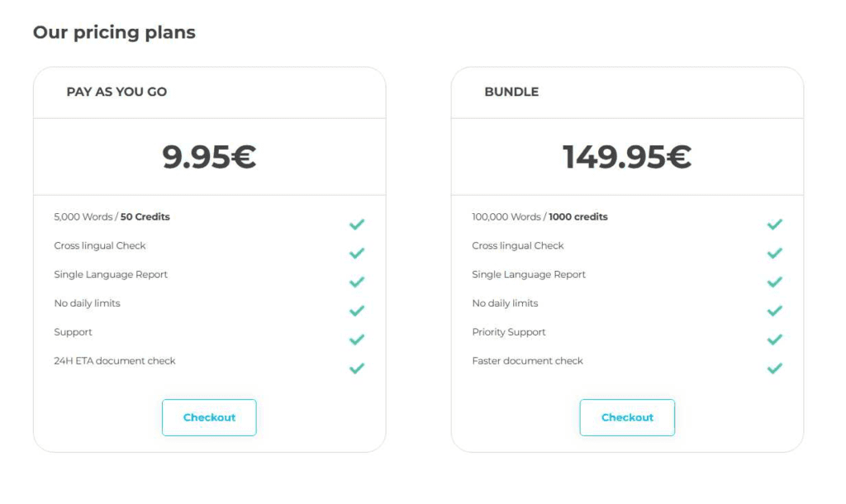Click the checkmark beside 50 Credits
Image resolution: width=846 pixels, height=504 pixels.
coord(357,223)
